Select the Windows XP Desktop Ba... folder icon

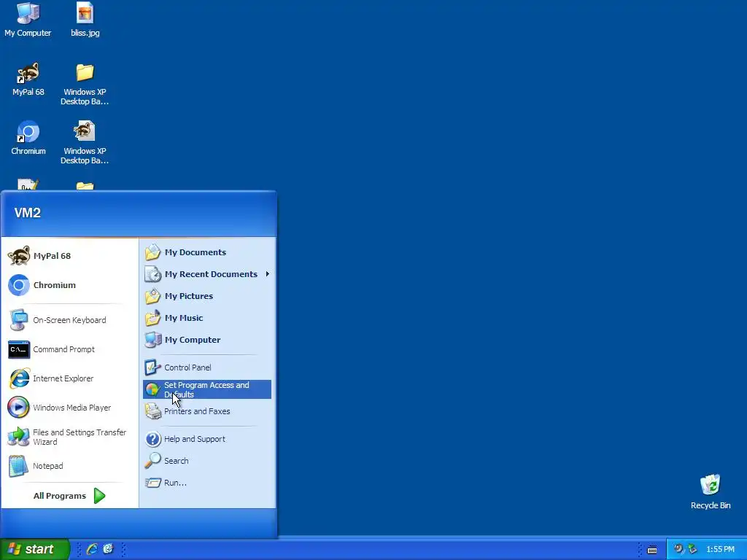point(85,84)
